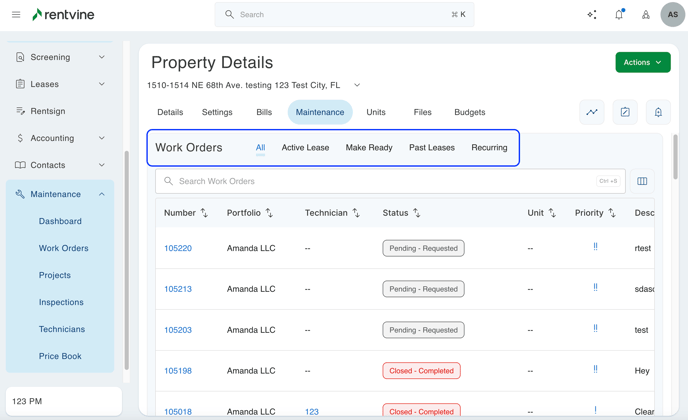This screenshot has height=420, width=688.
Task: Click the page vertical scrollbar
Action: [x=676, y=157]
